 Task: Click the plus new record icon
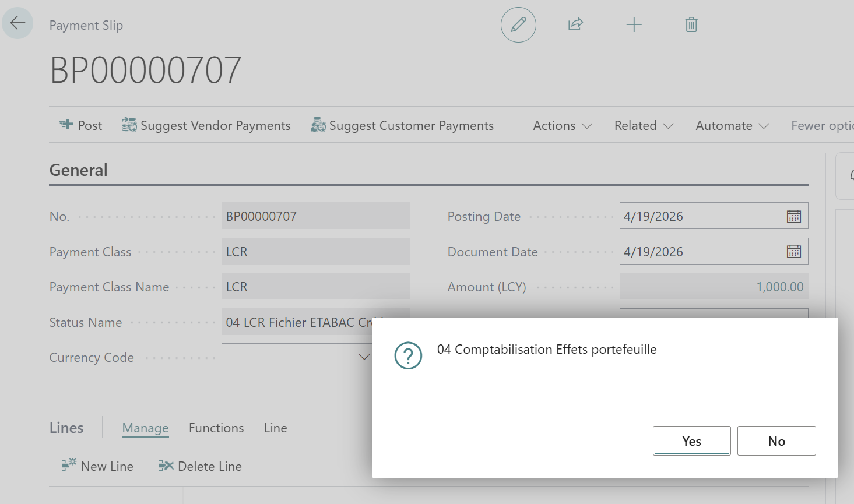tap(634, 24)
